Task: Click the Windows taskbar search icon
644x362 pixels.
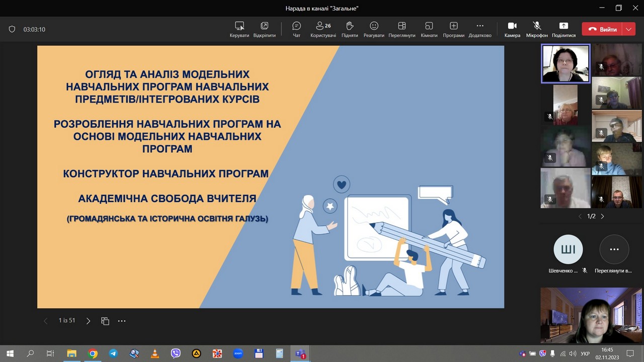Action: [x=30, y=353]
